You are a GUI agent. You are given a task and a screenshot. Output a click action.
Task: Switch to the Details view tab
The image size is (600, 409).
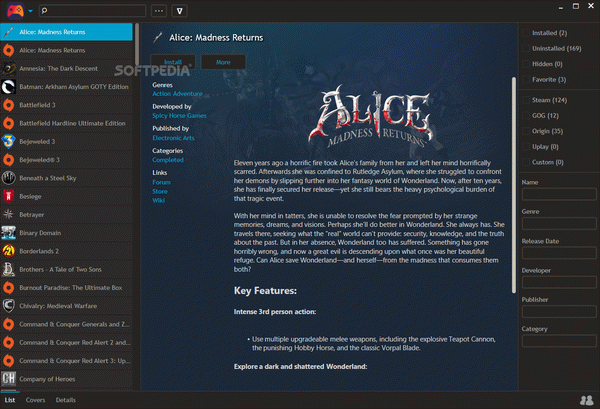(x=65, y=400)
